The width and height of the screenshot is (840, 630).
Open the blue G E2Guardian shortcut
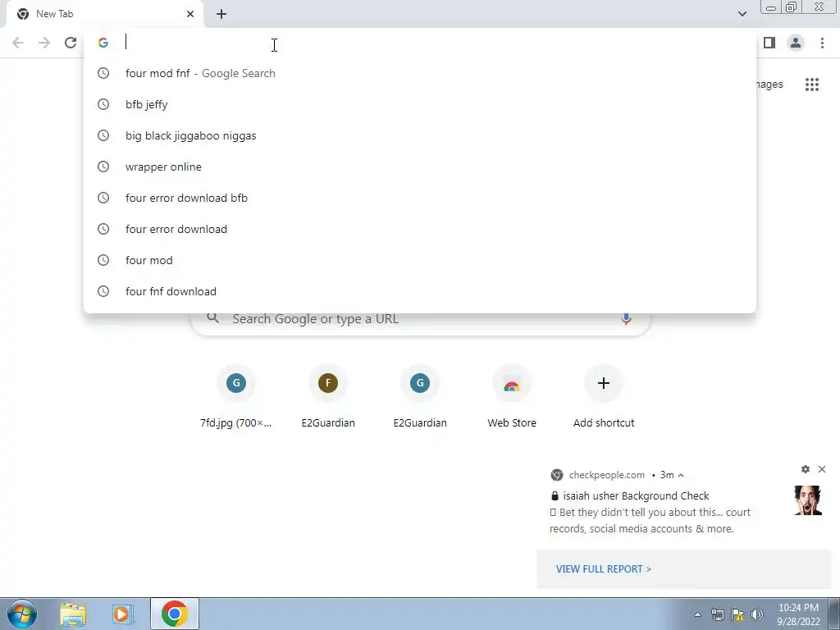coord(420,398)
